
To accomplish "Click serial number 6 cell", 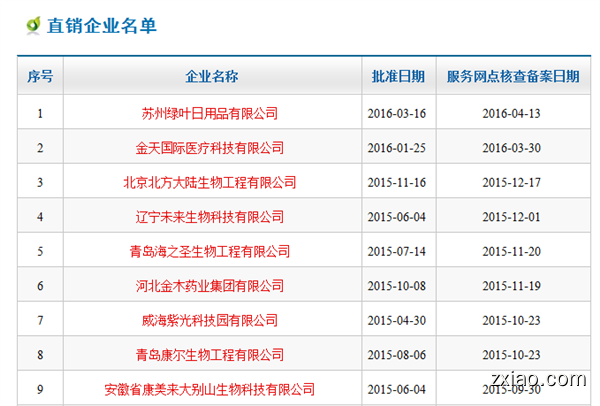I will 40,286.
